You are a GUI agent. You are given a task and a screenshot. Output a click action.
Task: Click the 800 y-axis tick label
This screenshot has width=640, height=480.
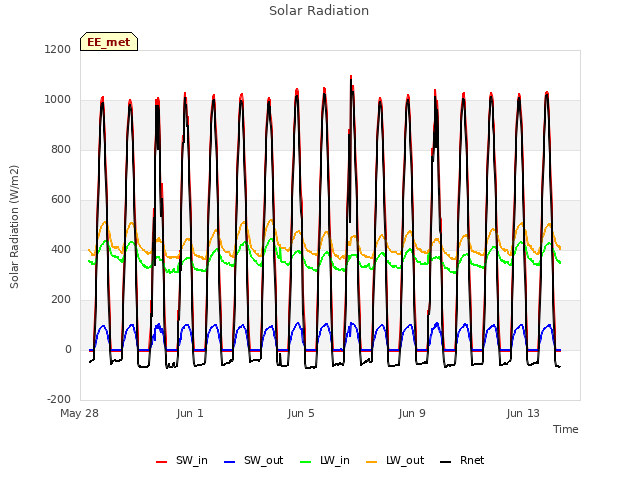pyautogui.click(x=61, y=150)
